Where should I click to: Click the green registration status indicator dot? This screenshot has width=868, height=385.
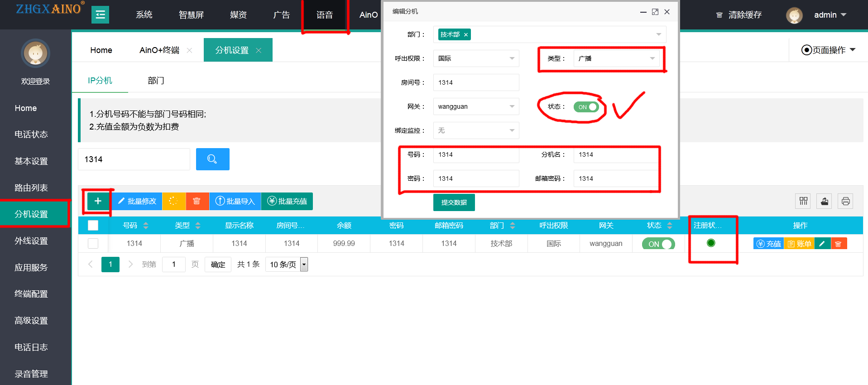(711, 243)
